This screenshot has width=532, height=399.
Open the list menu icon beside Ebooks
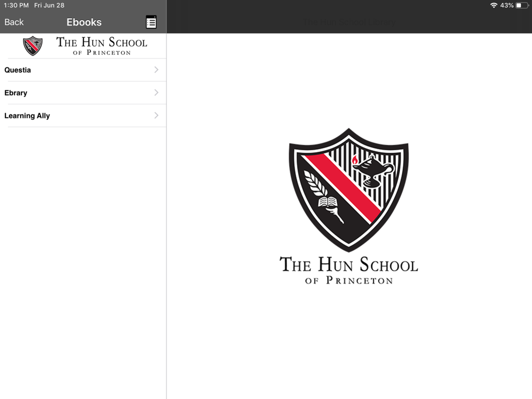(151, 22)
